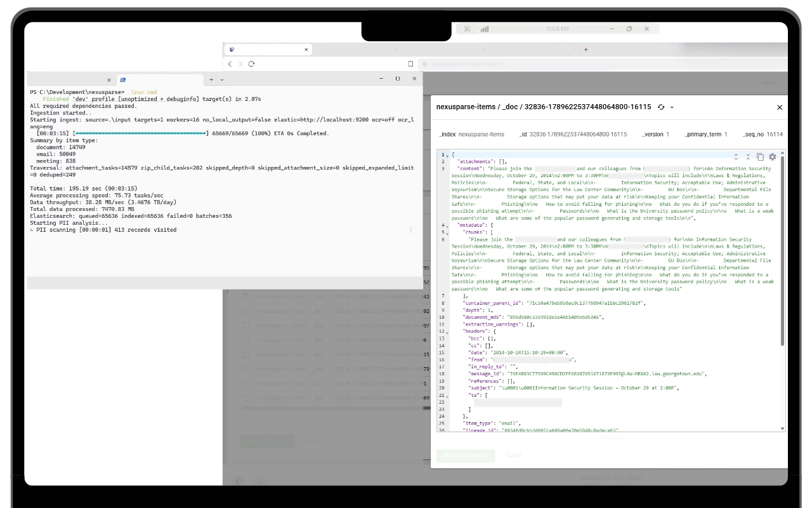Tick the checkbox of the row ending in 79

coord(245,369)
